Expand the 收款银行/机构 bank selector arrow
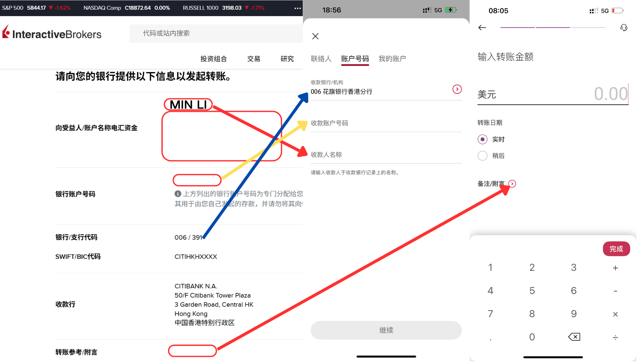The width and height of the screenshot is (644, 362). pos(457,89)
